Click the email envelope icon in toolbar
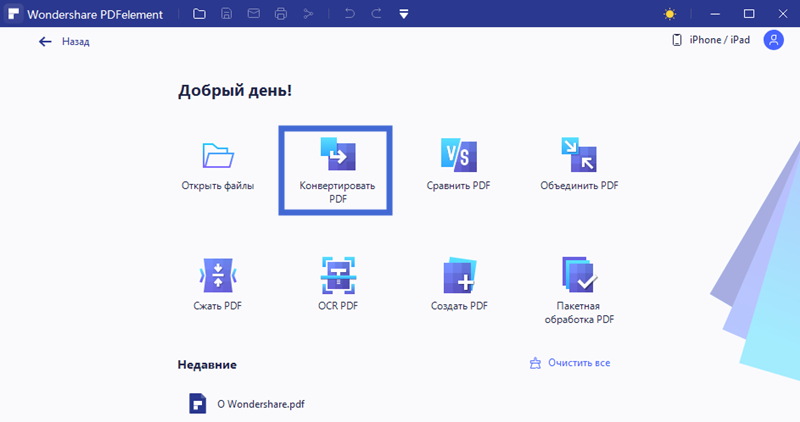Image resolution: width=800 pixels, height=422 pixels. pos(254,14)
